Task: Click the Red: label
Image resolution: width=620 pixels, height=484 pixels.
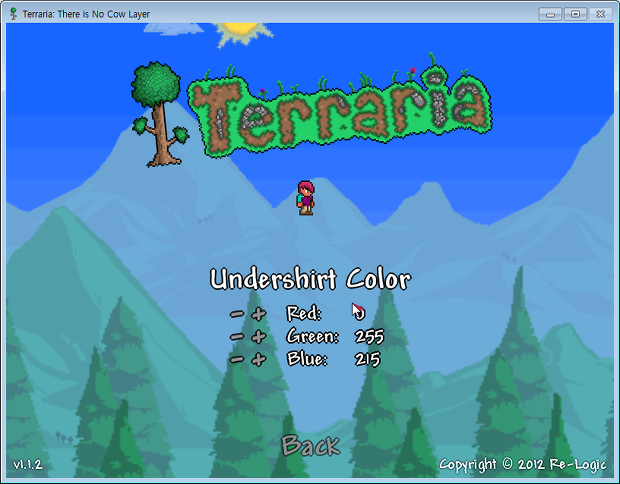Action: [x=304, y=314]
